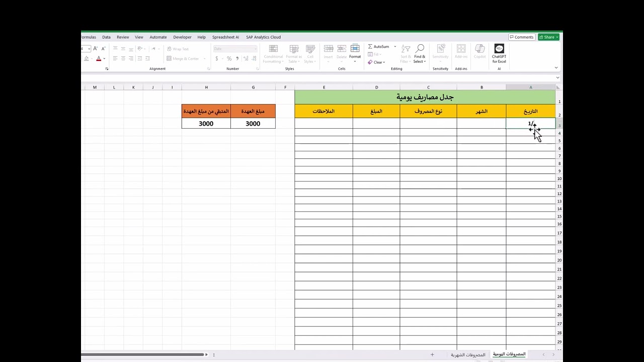
Task: Click the Clear eraser button
Action: (x=376, y=62)
